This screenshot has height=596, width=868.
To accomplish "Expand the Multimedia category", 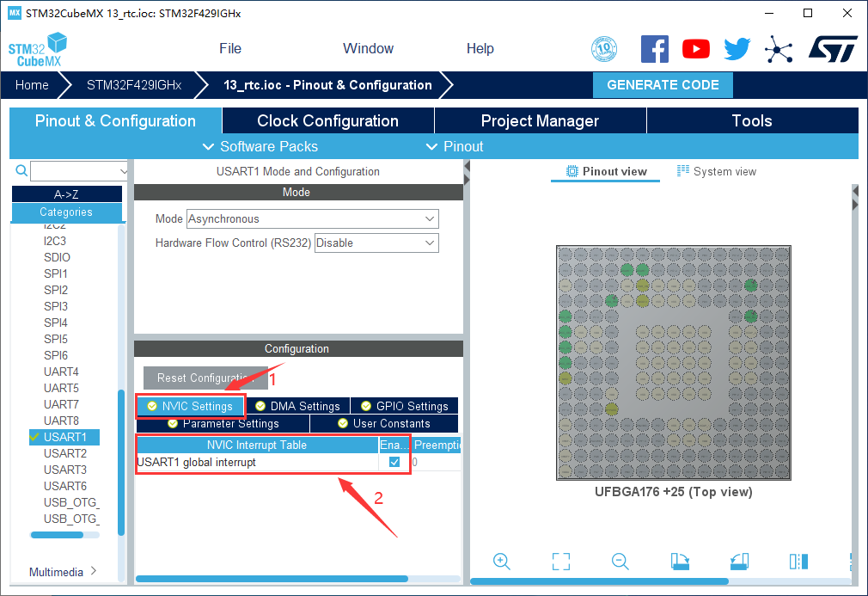I will pos(63,572).
